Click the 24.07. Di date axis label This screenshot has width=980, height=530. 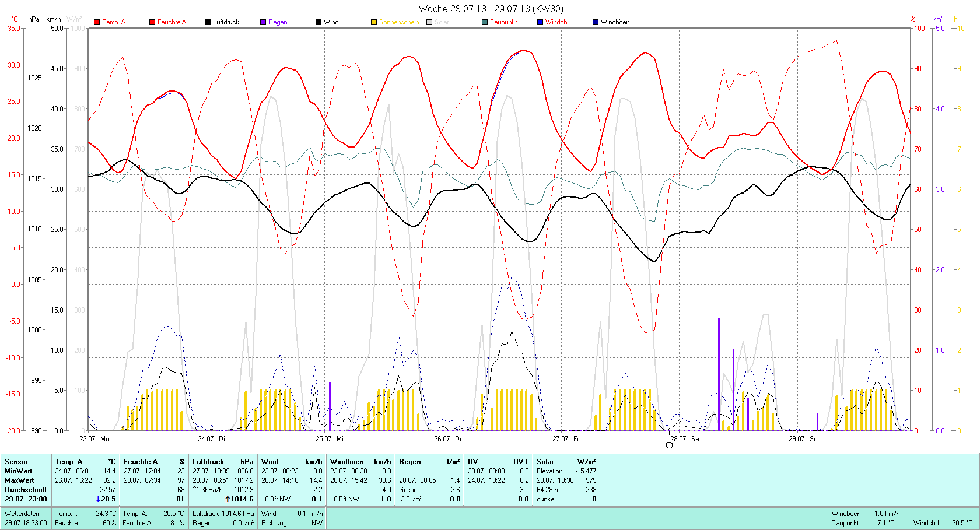(211, 438)
